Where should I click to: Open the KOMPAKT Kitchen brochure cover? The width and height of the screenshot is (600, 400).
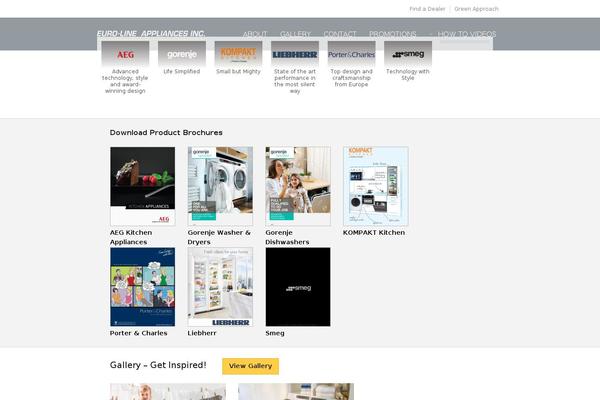tap(376, 186)
